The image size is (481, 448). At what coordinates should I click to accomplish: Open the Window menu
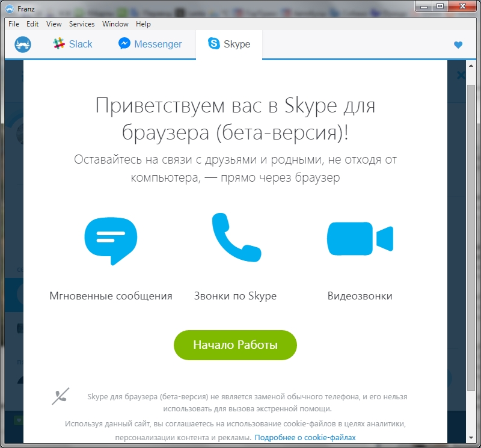click(115, 24)
